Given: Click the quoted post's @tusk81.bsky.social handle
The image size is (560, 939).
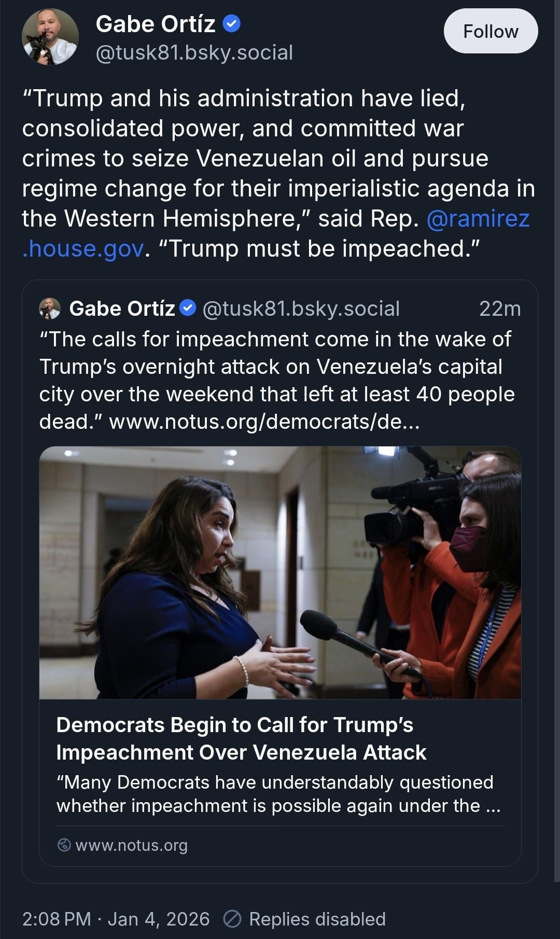Looking at the screenshot, I should (301, 309).
